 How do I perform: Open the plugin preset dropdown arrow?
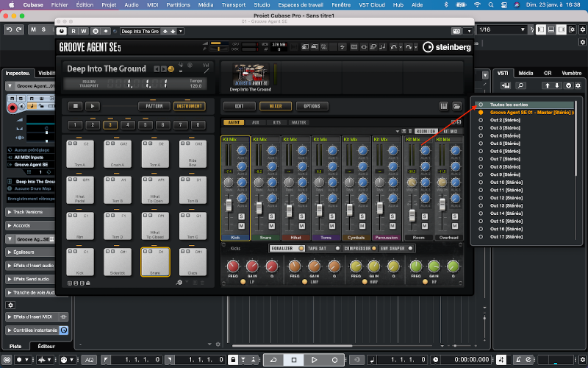coord(181,31)
